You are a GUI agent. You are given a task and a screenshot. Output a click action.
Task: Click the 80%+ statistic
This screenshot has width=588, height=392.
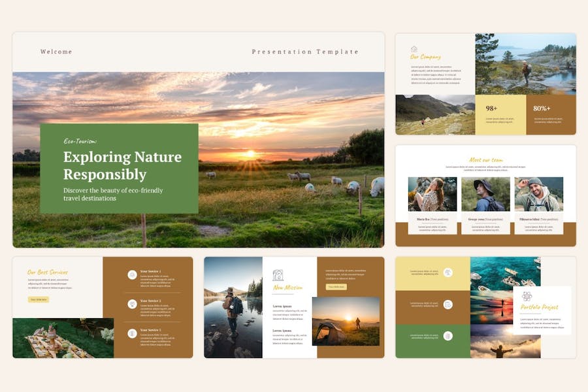click(x=542, y=108)
